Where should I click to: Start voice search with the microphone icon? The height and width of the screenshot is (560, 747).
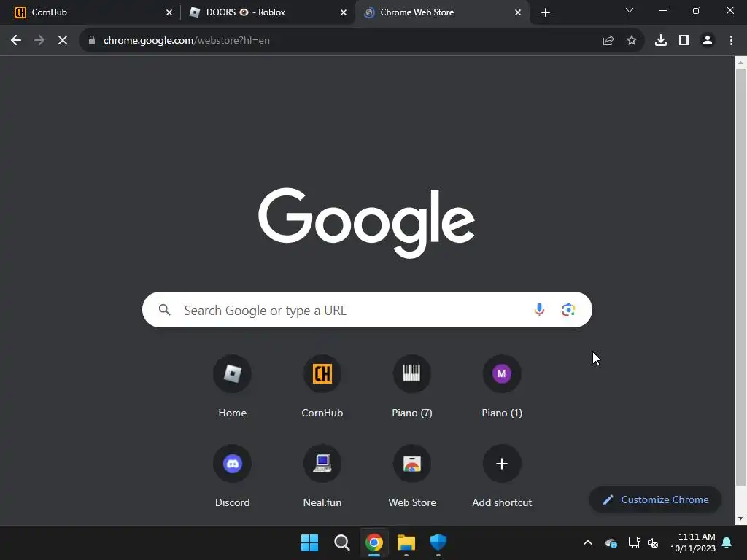click(539, 309)
